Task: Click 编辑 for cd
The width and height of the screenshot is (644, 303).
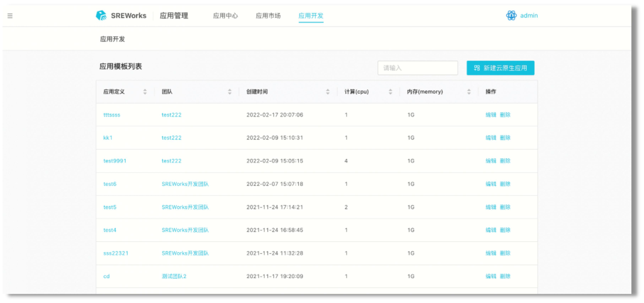Action: tap(491, 276)
